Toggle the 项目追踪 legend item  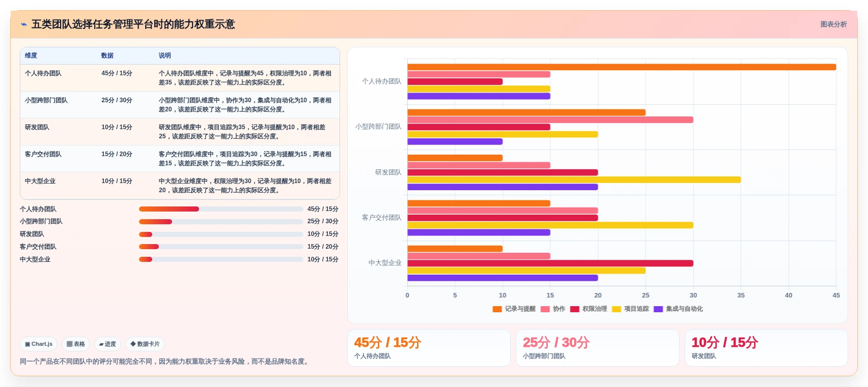[630, 309]
